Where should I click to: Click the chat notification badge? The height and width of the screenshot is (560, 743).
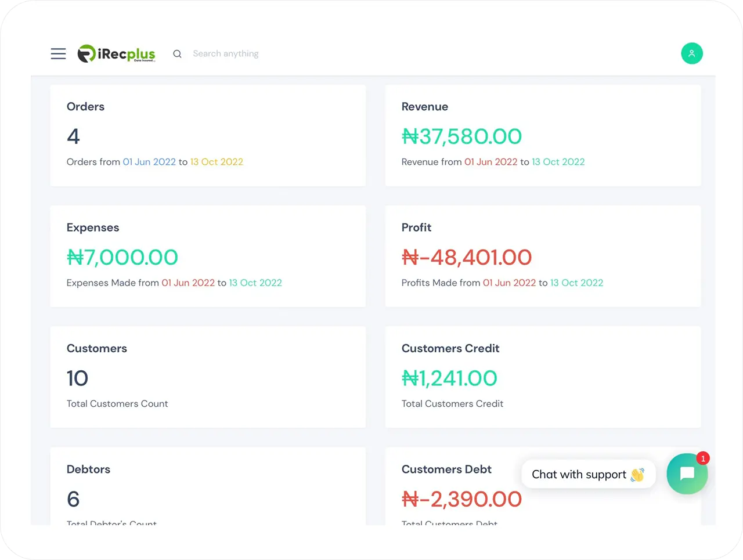pyautogui.click(x=703, y=458)
